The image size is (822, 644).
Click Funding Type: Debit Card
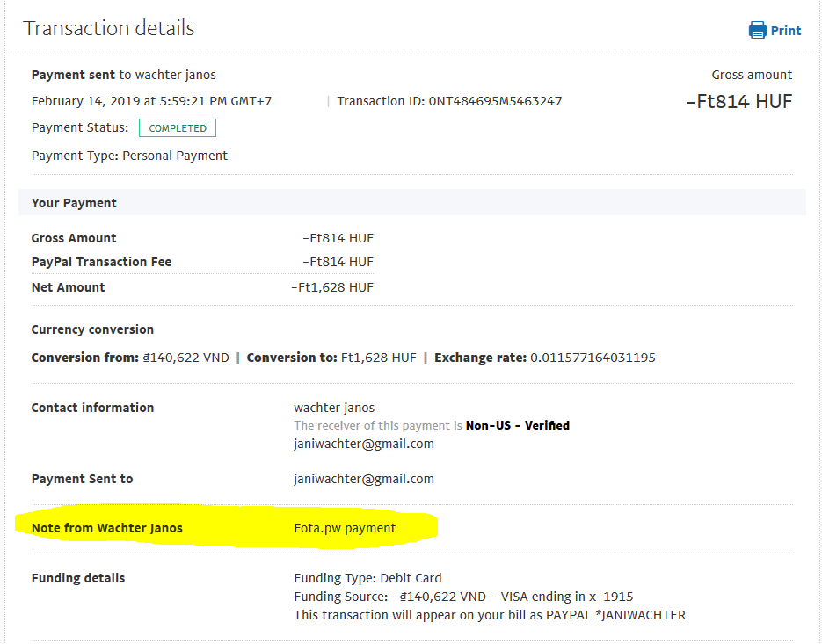(367, 578)
